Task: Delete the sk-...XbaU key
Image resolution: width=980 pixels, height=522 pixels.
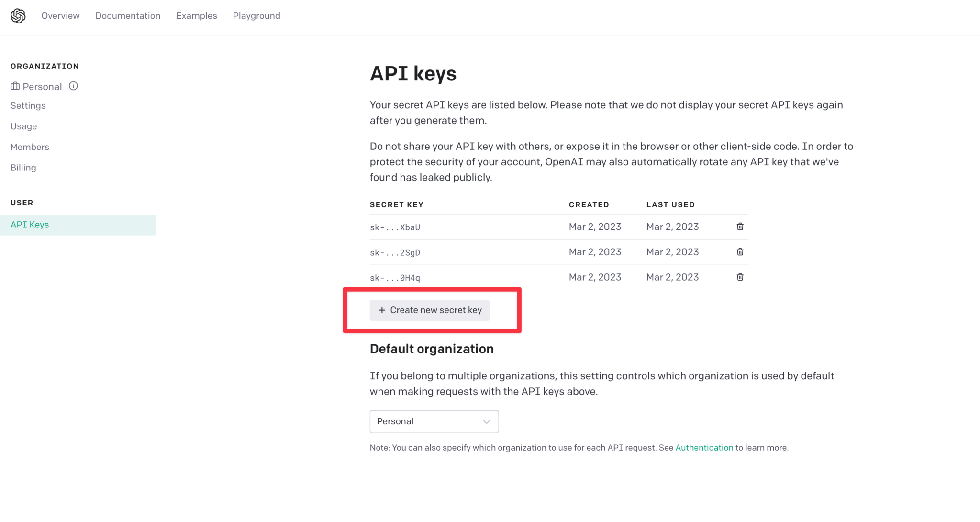Action: 740,227
